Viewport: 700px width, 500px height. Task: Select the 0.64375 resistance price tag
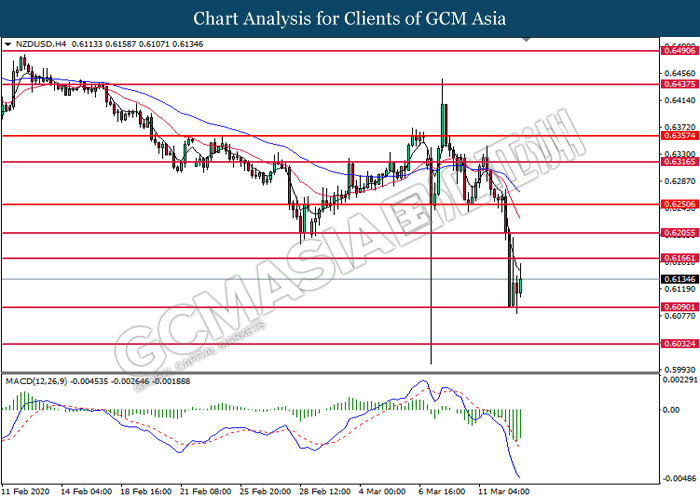click(677, 85)
